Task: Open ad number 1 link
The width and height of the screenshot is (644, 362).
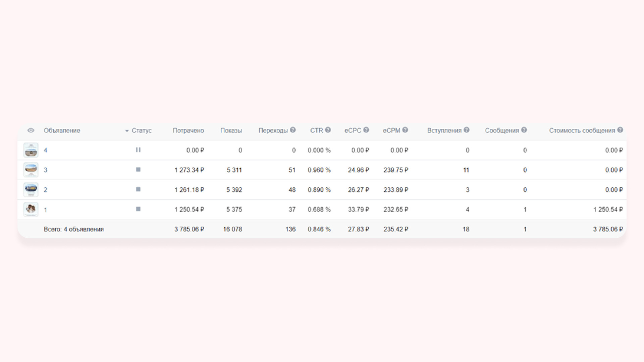Action: pos(46,210)
